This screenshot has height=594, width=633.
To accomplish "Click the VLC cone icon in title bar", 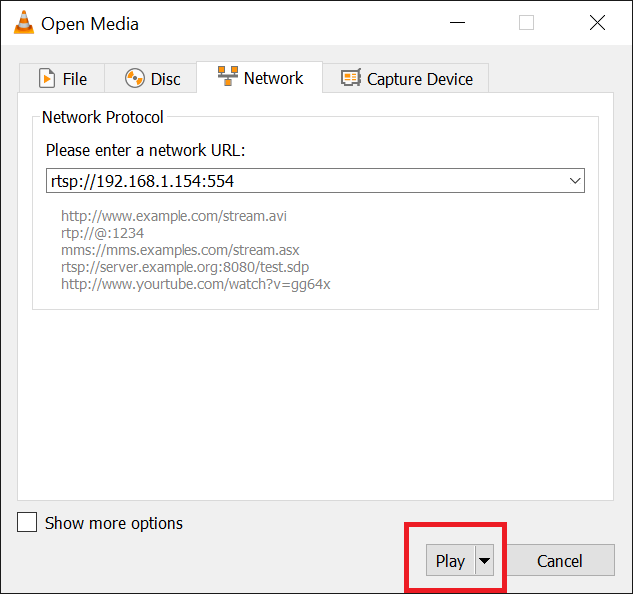I will (x=21, y=23).
